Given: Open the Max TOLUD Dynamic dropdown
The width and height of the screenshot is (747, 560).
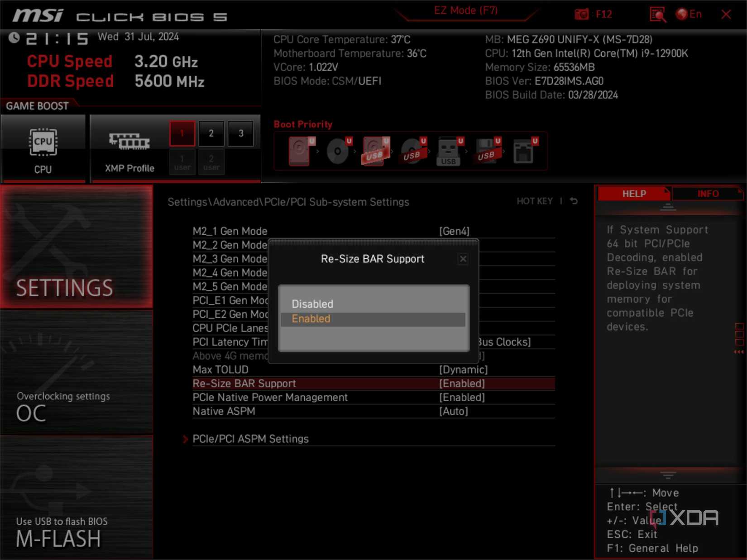Looking at the screenshot, I should pyautogui.click(x=463, y=370).
